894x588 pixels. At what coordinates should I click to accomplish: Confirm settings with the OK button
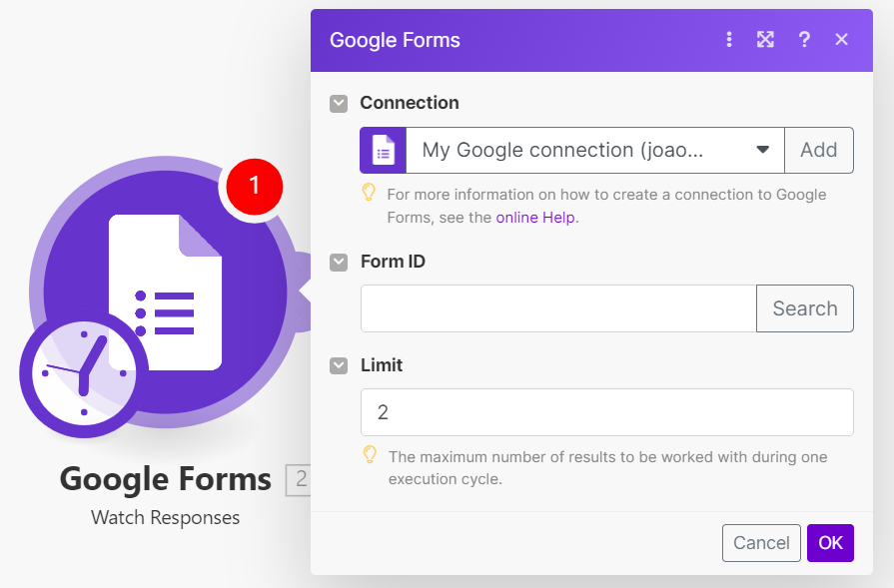(830, 543)
